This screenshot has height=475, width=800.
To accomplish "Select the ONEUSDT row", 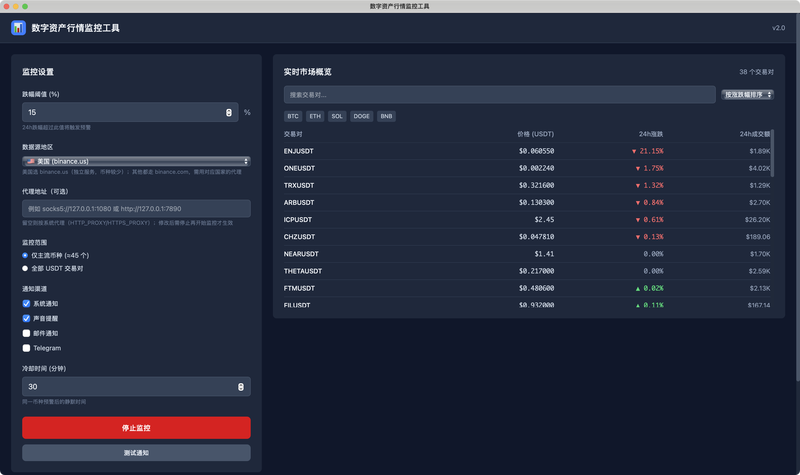I will coord(527,168).
